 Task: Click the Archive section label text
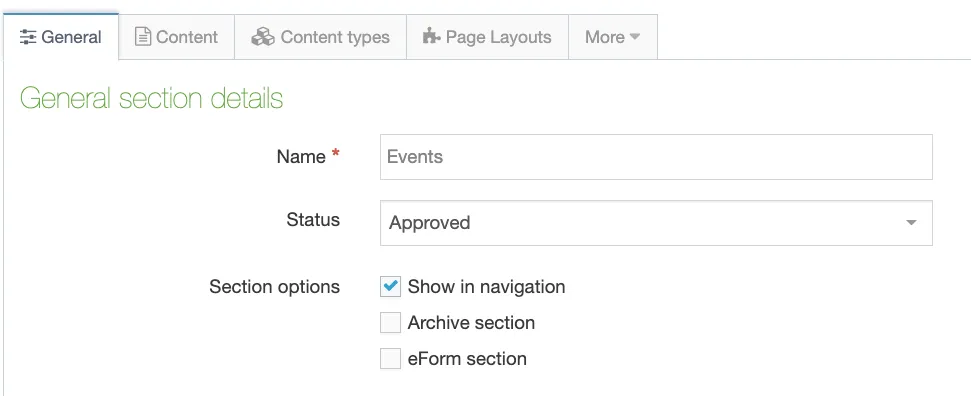coord(471,323)
